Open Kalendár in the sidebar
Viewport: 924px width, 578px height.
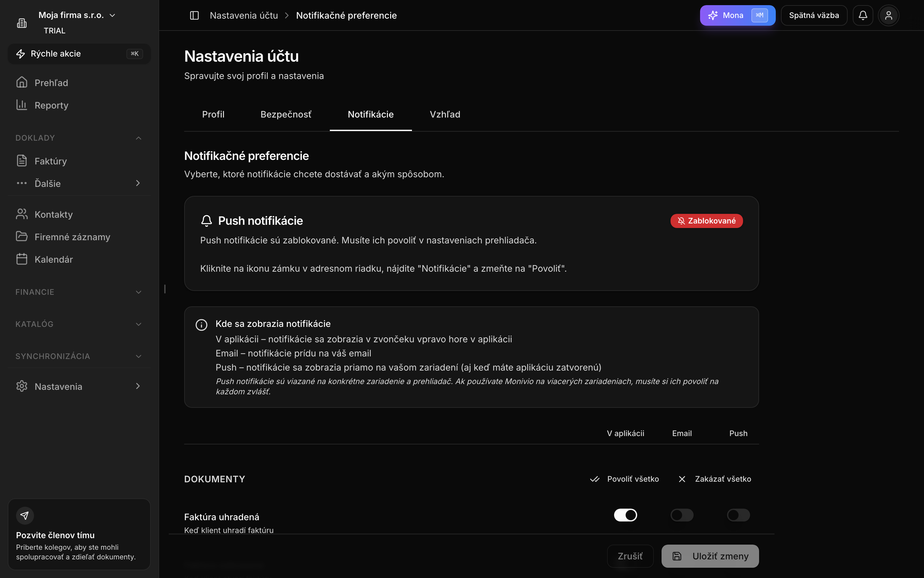(79, 259)
